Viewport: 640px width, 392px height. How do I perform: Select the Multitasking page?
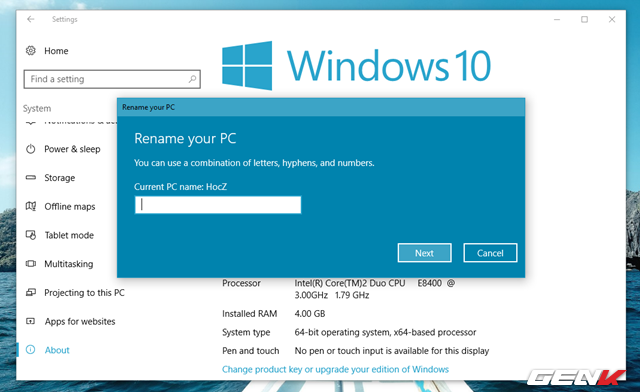click(69, 264)
